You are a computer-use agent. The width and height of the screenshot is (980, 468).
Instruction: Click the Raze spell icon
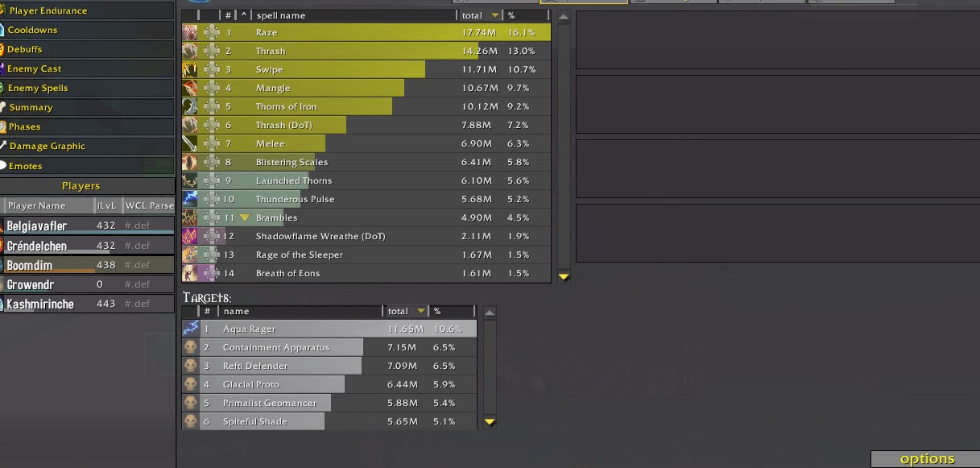[x=190, y=32]
